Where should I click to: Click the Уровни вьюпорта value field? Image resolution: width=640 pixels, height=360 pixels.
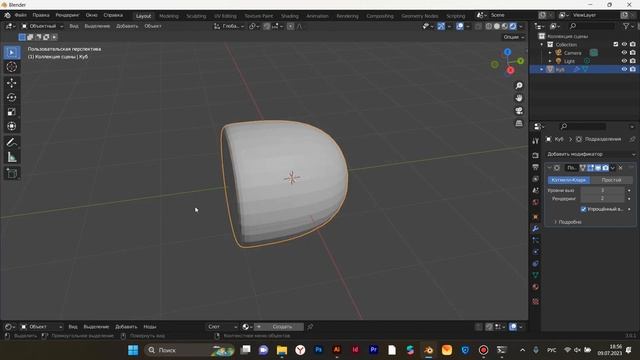pyautogui.click(x=602, y=190)
